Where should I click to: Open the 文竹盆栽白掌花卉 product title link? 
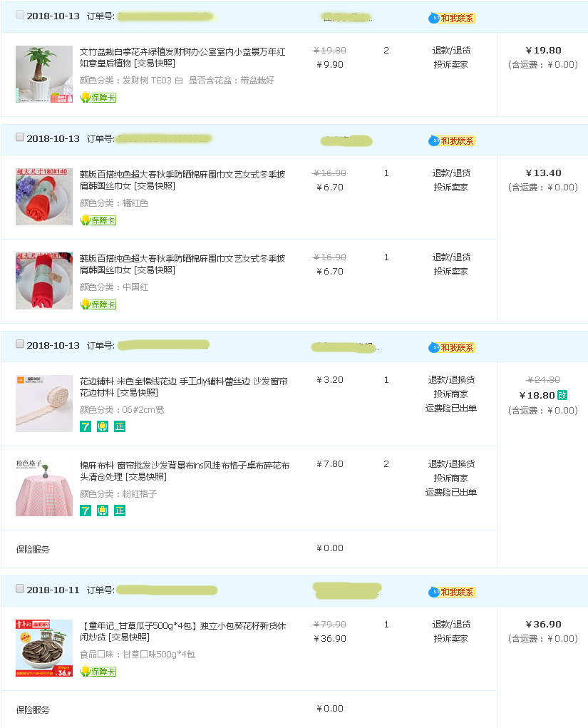[x=182, y=57]
